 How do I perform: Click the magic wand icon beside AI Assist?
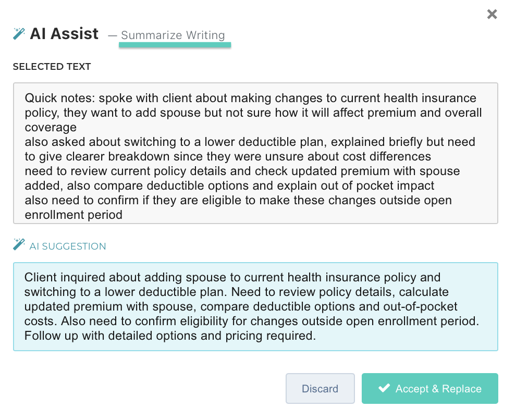19,34
